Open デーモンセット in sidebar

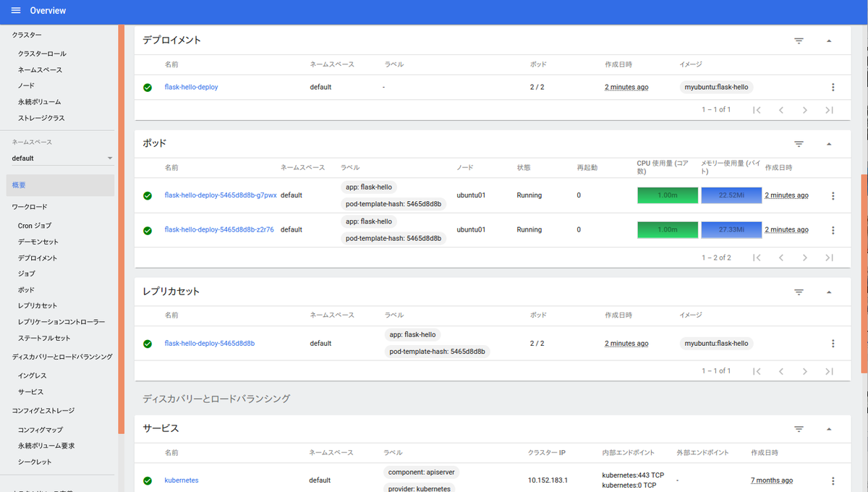(x=38, y=242)
